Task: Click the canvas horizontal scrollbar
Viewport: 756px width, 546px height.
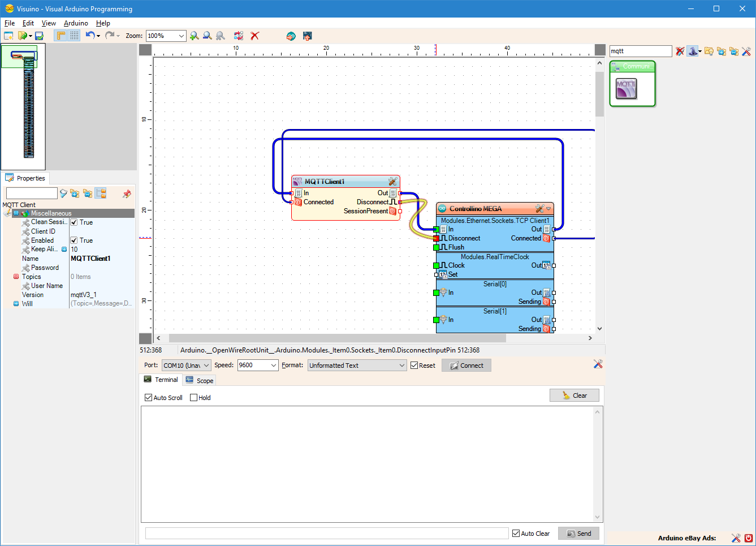Action: 337,338
